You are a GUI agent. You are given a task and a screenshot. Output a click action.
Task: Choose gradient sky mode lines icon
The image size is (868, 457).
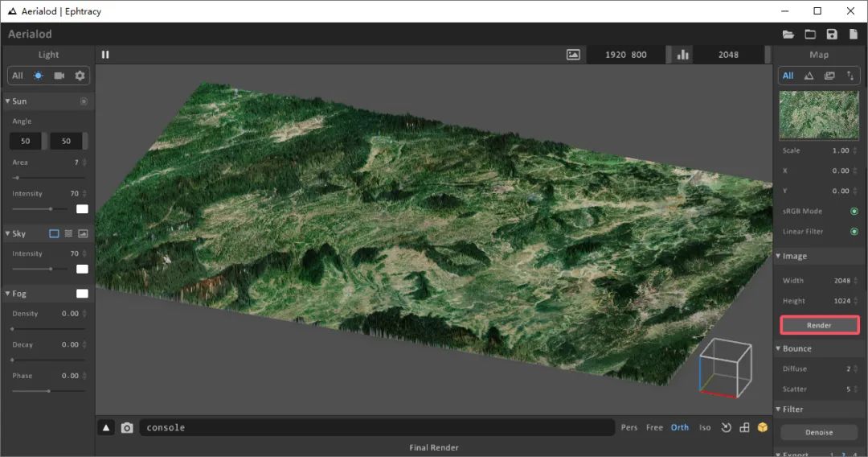(x=68, y=234)
